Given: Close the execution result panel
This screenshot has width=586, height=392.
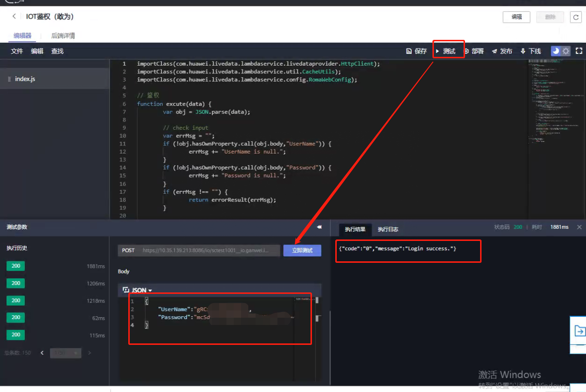Looking at the screenshot, I should (579, 227).
